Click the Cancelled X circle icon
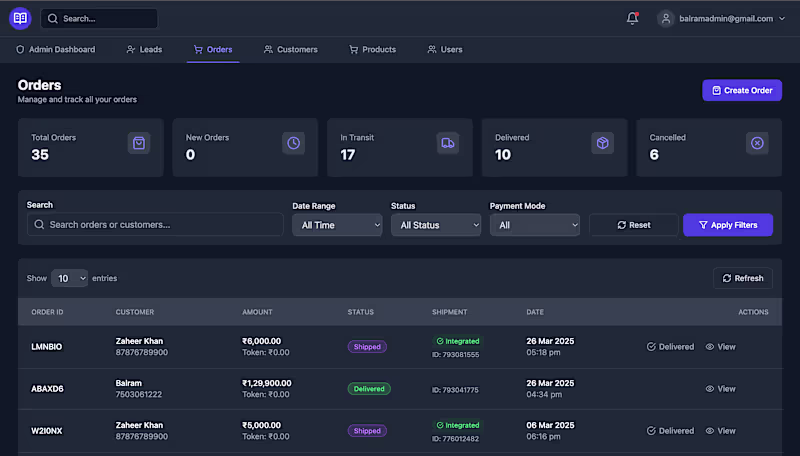The image size is (800, 456). [x=757, y=143]
